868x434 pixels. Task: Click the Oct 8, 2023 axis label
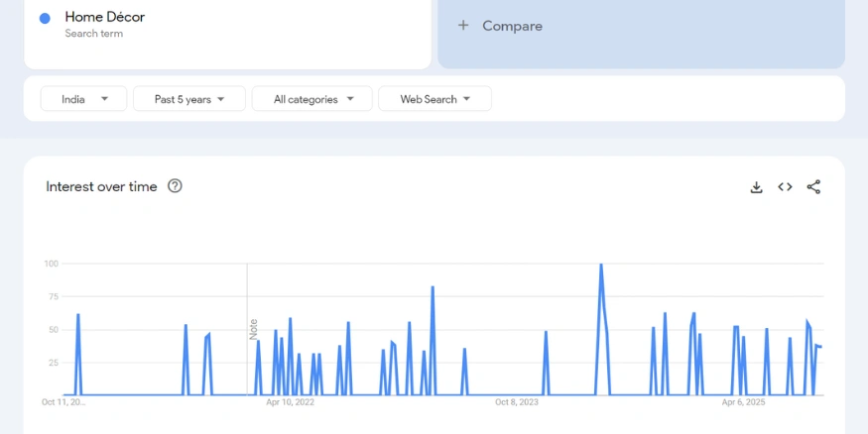[517, 402]
